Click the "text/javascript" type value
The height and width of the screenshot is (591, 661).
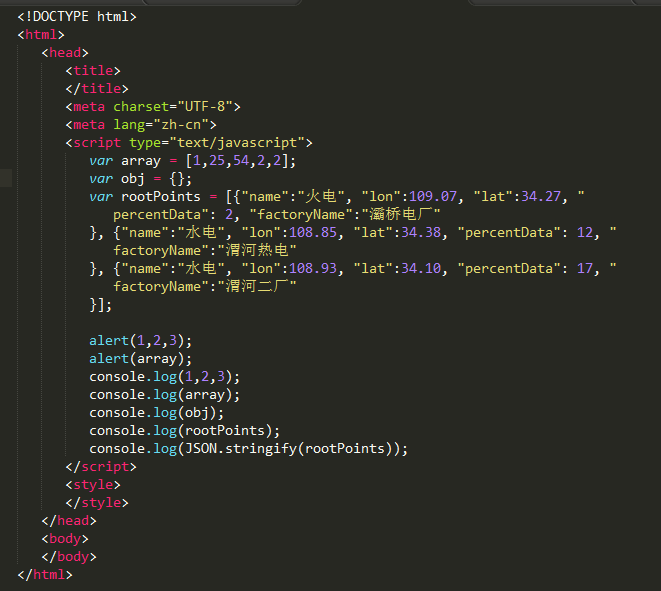(237, 142)
